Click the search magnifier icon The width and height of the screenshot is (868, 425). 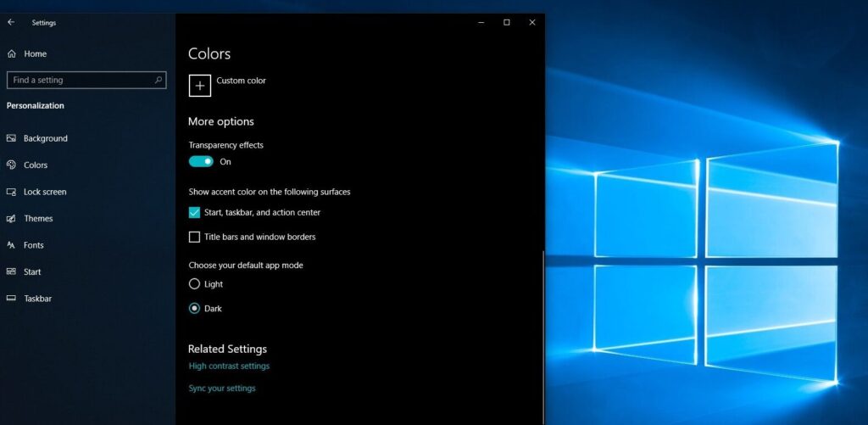click(158, 80)
